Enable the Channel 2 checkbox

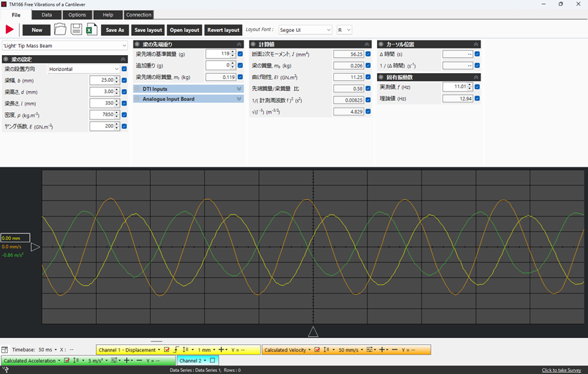point(212,361)
